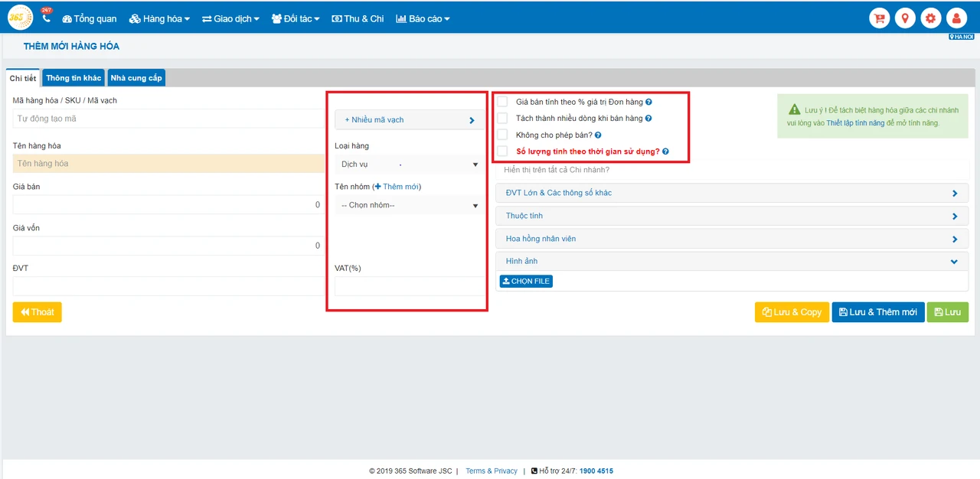Open Thu & Chi in the navbar
The image size is (980, 479).
pyautogui.click(x=358, y=18)
